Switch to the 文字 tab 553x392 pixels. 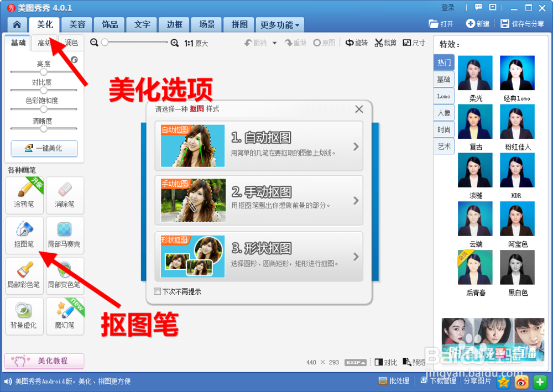point(142,25)
